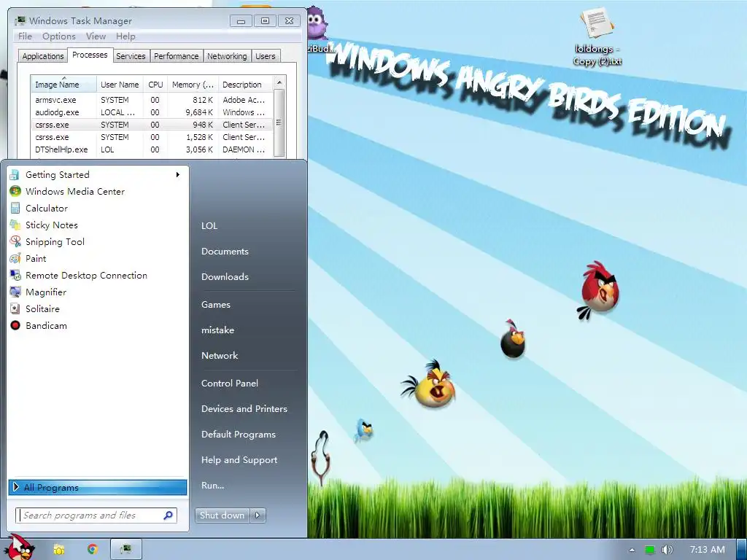The image size is (747, 560).
Task: Open the 'mistake' Start menu link
Action: click(217, 330)
